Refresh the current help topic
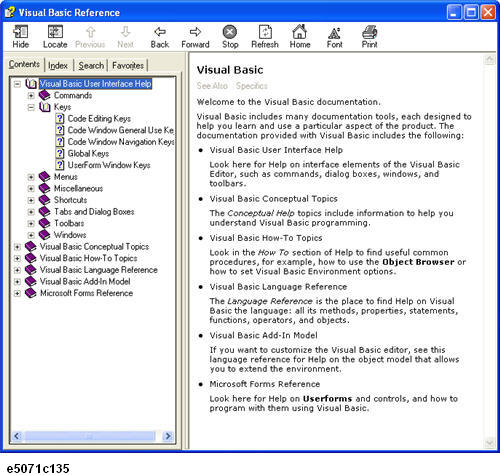Image resolution: width=500 pixels, height=475 pixels. [265, 36]
